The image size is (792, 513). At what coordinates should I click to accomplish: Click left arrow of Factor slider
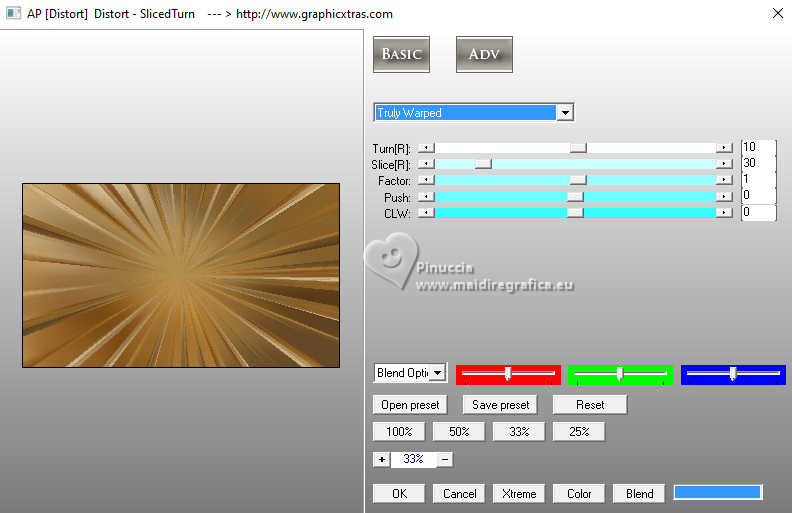[426, 180]
